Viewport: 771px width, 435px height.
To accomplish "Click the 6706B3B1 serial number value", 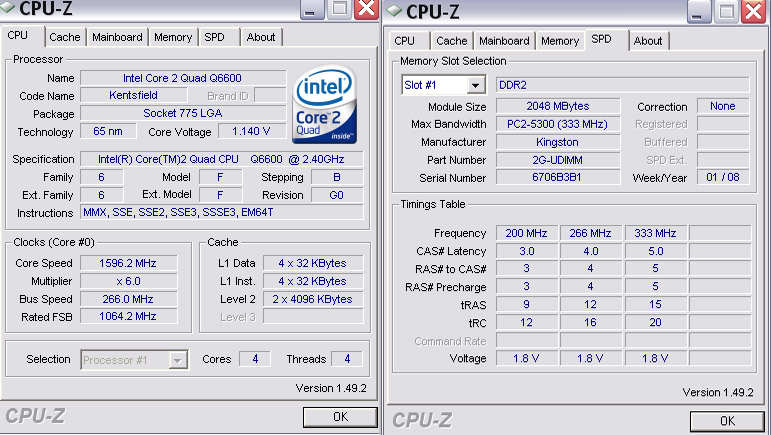I will pyautogui.click(x=558, y=177).
